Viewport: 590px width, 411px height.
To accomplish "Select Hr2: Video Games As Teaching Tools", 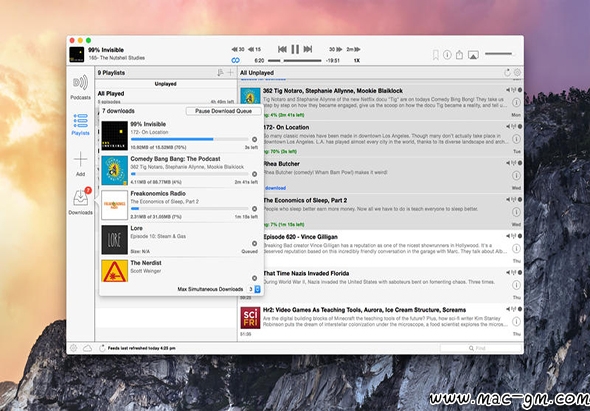I will pyautogui.click(x=380, y=321).
